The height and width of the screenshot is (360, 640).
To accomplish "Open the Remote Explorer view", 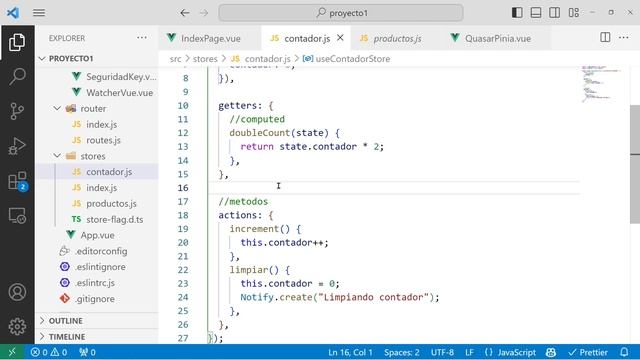I will click(x=17, y=215).
